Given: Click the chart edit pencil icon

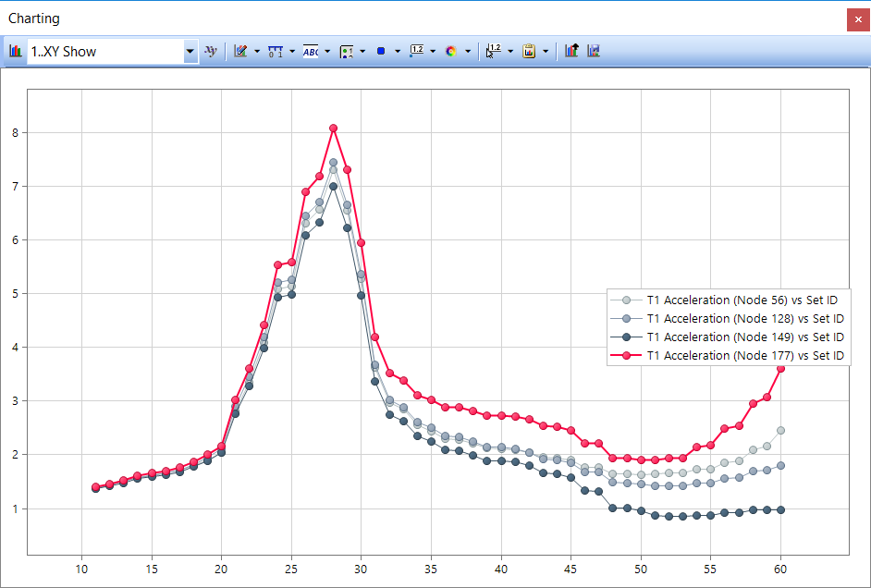Looking at the screenshot, I should click(x=240, y=51).
